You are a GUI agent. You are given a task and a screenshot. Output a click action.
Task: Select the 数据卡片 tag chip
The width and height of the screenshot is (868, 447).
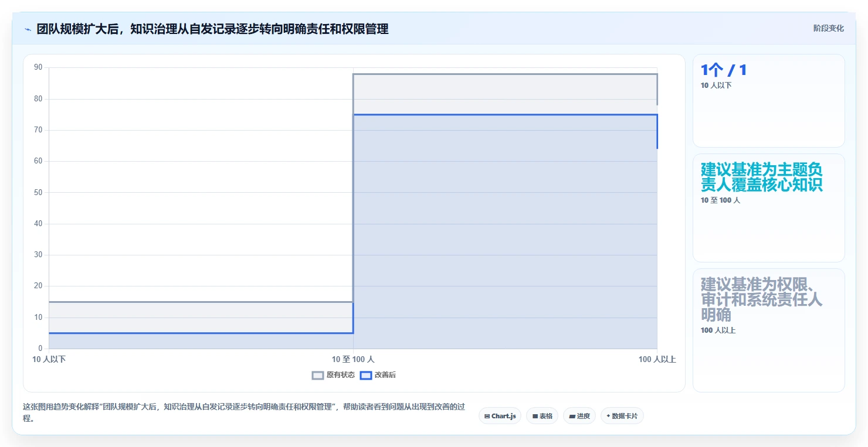(622, 416)
